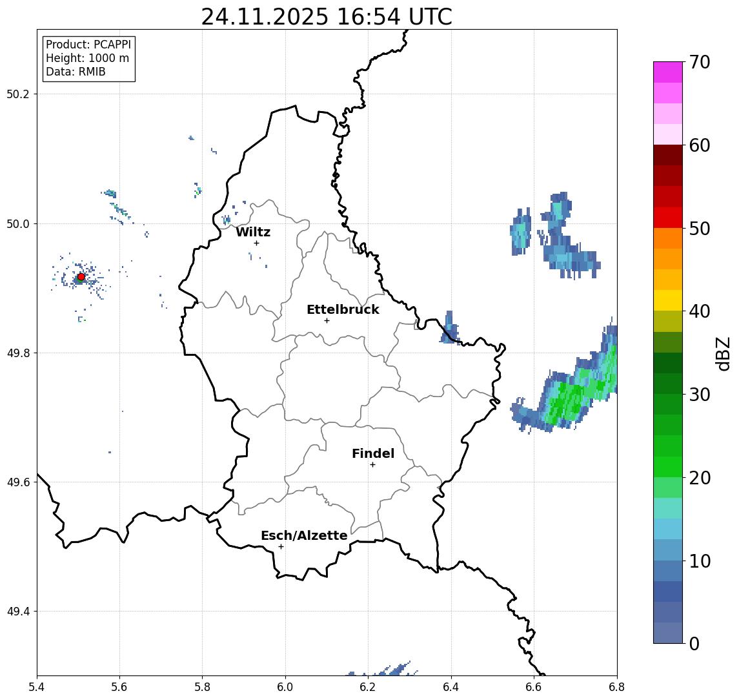The height and width of the screenshot is (700, 739).
Task: Select the Esch/Alzette station label
Action: point(304,535)
